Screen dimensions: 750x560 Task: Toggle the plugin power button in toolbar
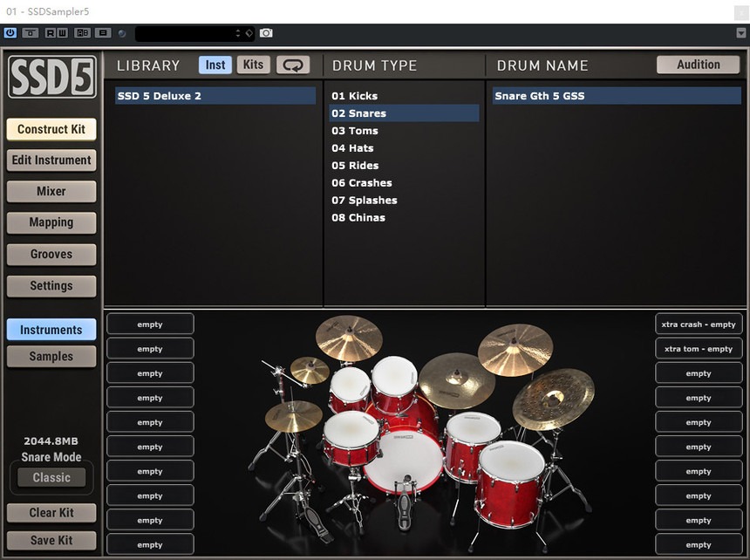coord(10,33)
